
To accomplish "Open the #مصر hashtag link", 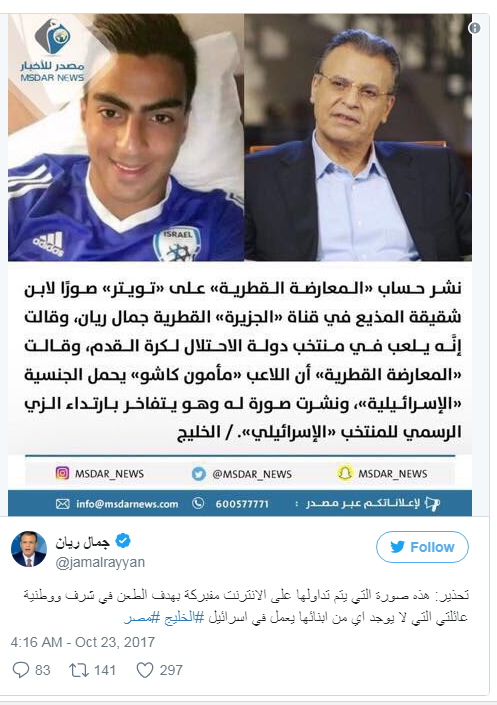I will 139,617.
